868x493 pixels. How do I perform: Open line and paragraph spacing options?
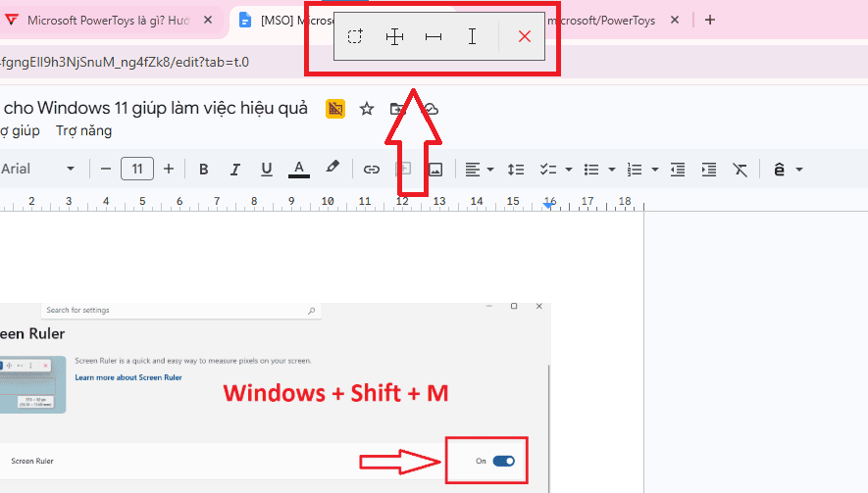(x=515, y=170)
